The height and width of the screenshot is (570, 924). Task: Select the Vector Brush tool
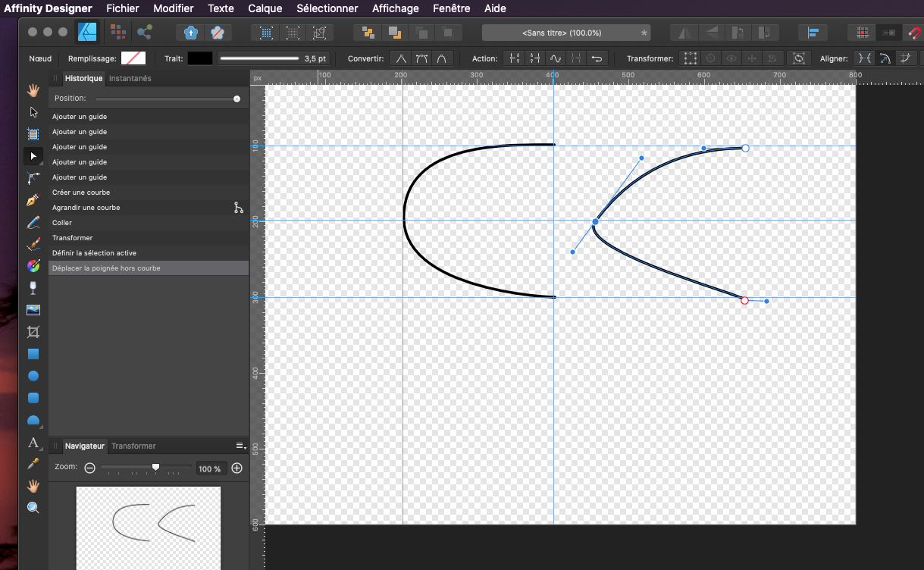click(33, 244)
